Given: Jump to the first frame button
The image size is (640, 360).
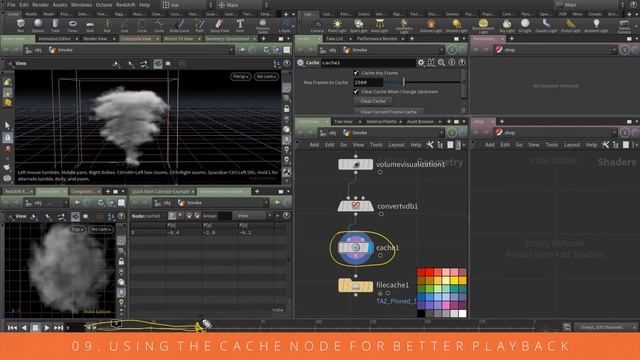Looking at the screenshot, I should [x=13, y=327].
